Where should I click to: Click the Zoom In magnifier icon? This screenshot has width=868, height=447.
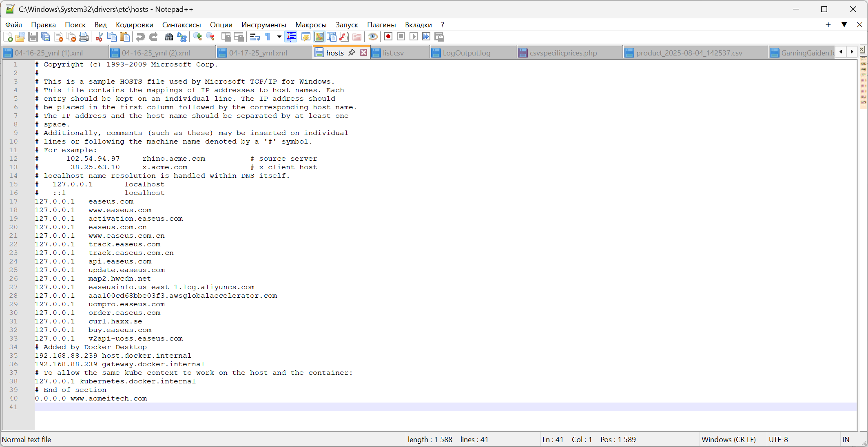pos(198,37)
